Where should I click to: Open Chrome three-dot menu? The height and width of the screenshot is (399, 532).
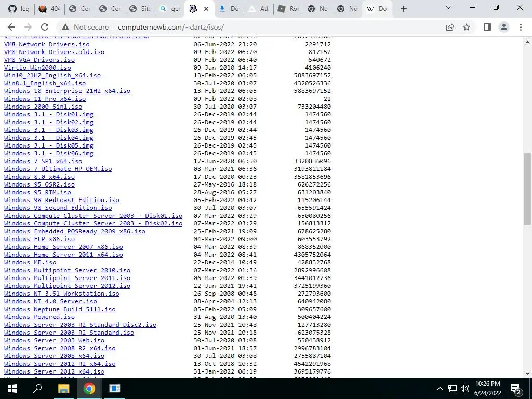[x=521, y=27]
